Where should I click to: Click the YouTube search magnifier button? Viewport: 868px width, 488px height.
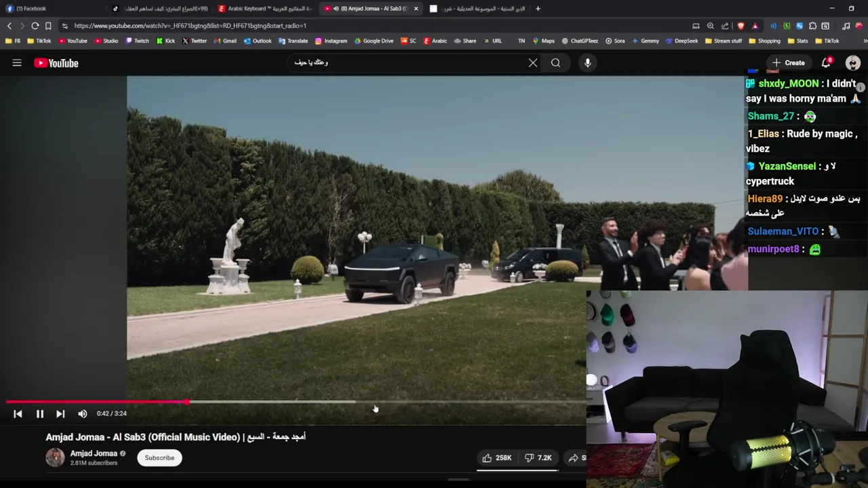[555, 63]
